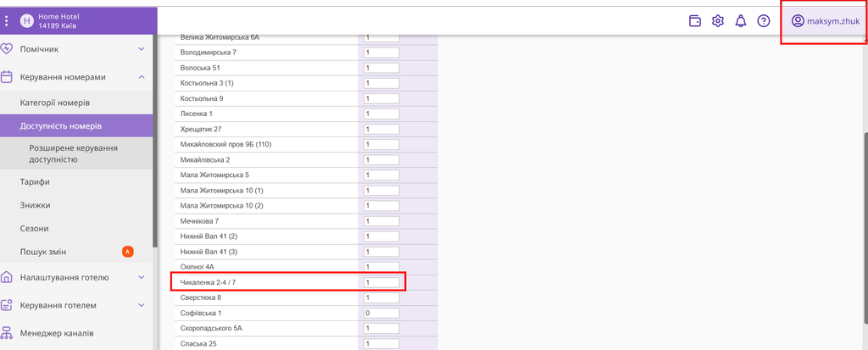
Task: Open Пошук змін menu item
Action: point(75,252)
